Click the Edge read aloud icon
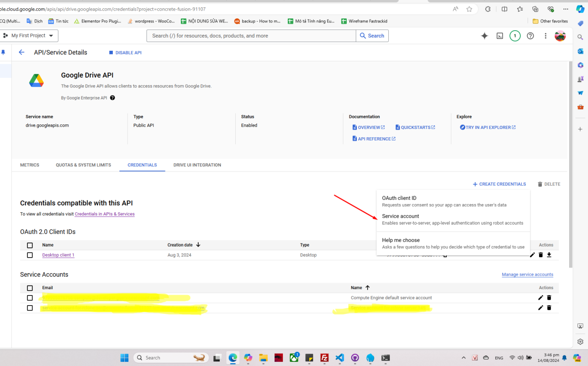This screenshot has width=588, height=366. coord(456,9)
